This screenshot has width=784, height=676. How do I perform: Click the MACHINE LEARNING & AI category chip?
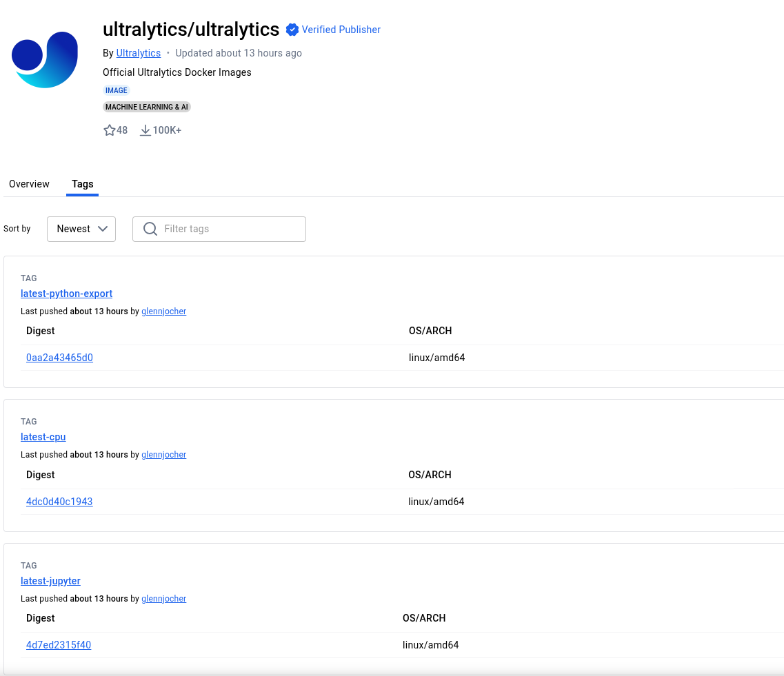point(146,107)
